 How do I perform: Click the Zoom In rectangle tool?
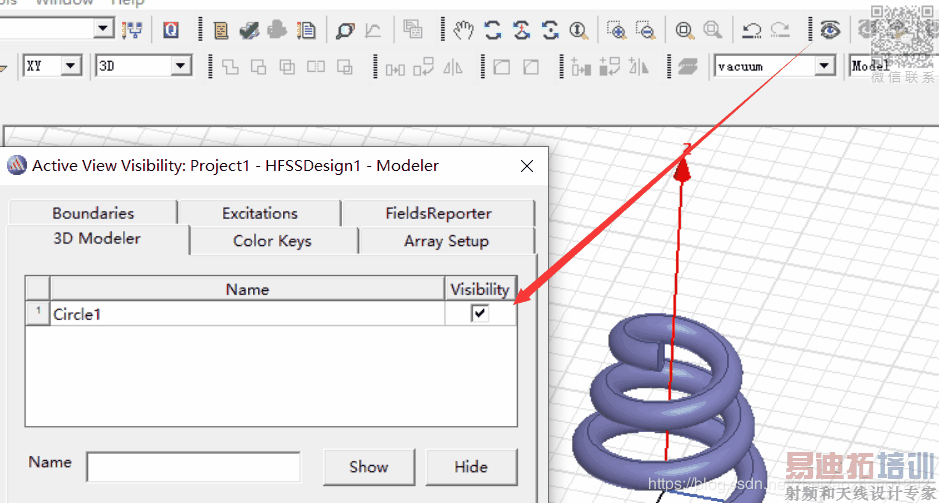(616, 30)
